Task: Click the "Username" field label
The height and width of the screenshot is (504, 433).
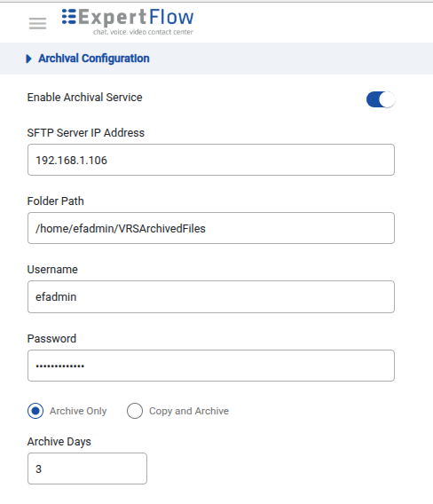Action: pos(52,270)
